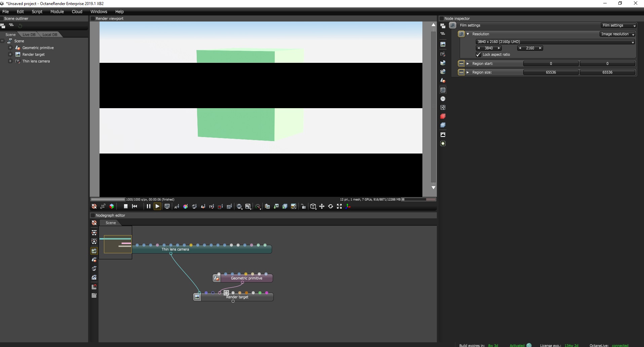Toggle real-time rendering monitor icon

pyautogui.click(x=167, y=207)
